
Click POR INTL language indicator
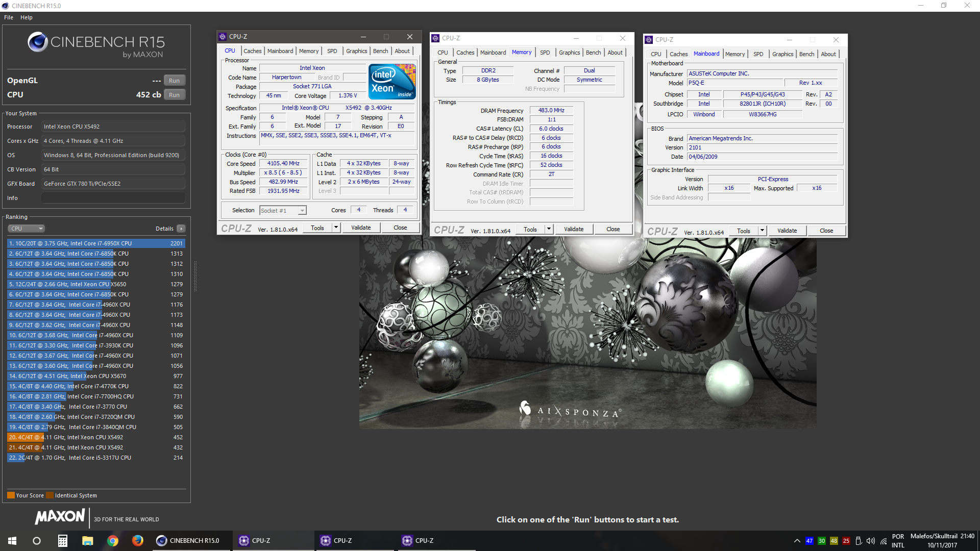click(x=898, y=541)
